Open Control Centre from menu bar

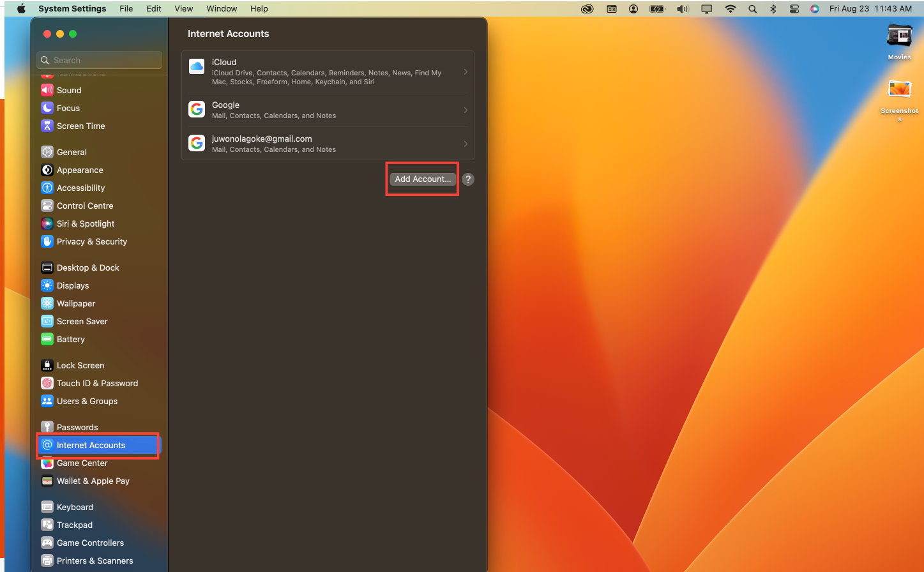pyautogui.click(x=794, y=9)
